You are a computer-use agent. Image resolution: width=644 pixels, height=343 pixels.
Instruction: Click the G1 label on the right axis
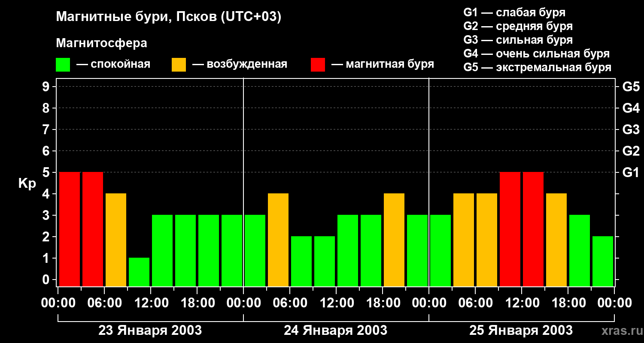631,172
